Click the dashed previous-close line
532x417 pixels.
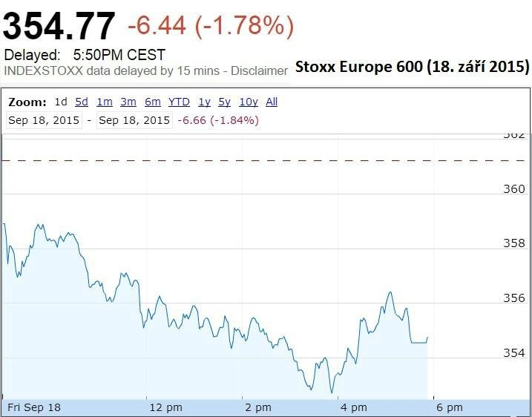coord(265,160)
